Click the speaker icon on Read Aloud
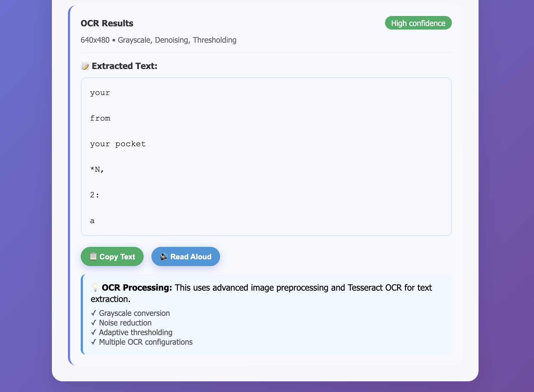534x392 pixels. 164,256
